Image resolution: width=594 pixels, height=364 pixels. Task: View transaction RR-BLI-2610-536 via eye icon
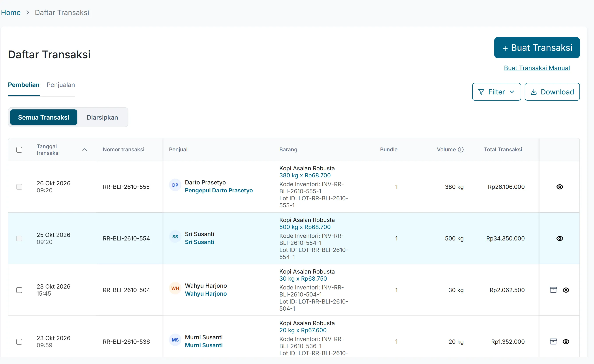tap(566, 341)
